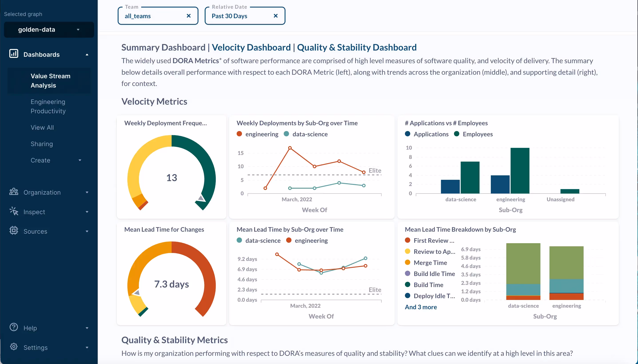638x364 pixels.
Task: Open the Velocity Dashboard link
Action: (251, 47)
